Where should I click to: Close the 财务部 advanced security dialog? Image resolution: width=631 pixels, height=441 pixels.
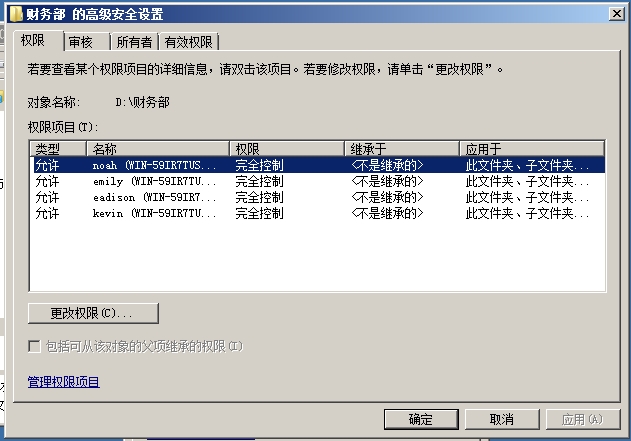point(616,14)
